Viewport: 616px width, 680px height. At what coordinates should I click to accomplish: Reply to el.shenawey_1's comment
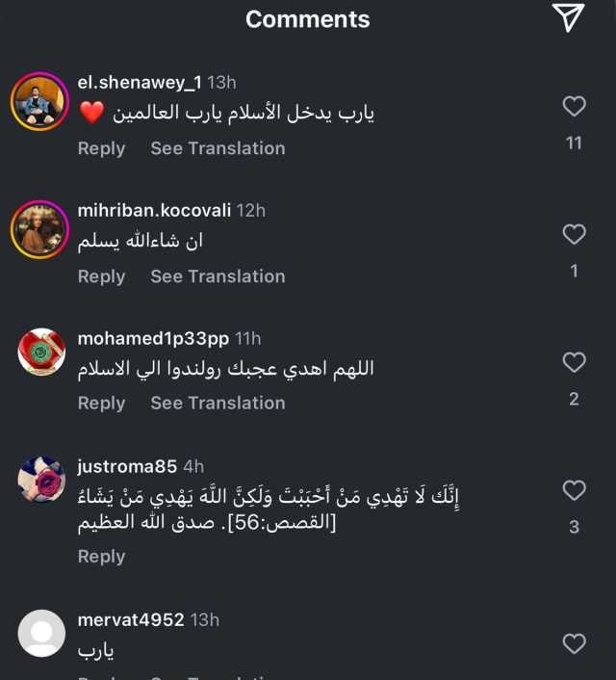[x=101, y=148]
